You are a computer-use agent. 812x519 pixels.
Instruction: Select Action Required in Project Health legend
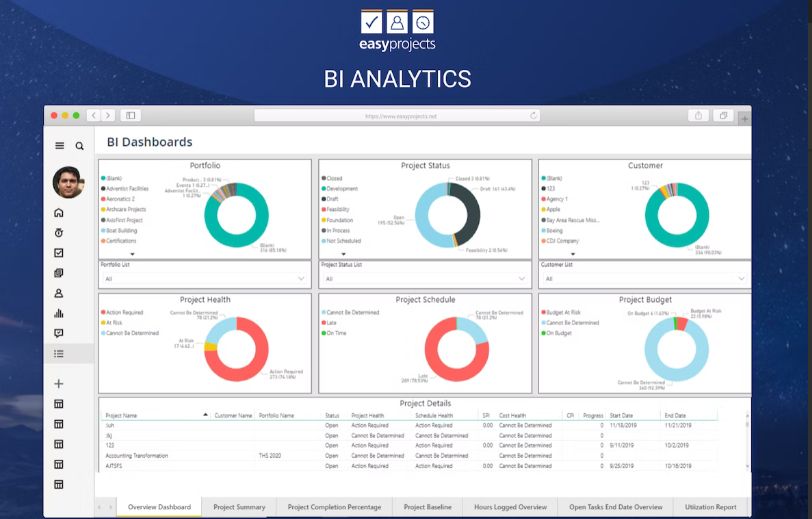[122, 312]
